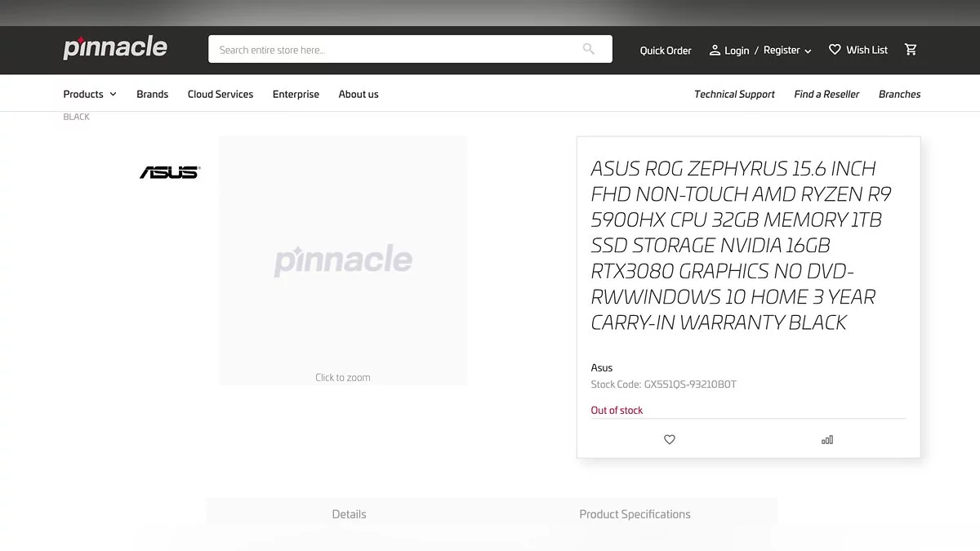
Task: Open the Branches link
Action: pos(899,94)
